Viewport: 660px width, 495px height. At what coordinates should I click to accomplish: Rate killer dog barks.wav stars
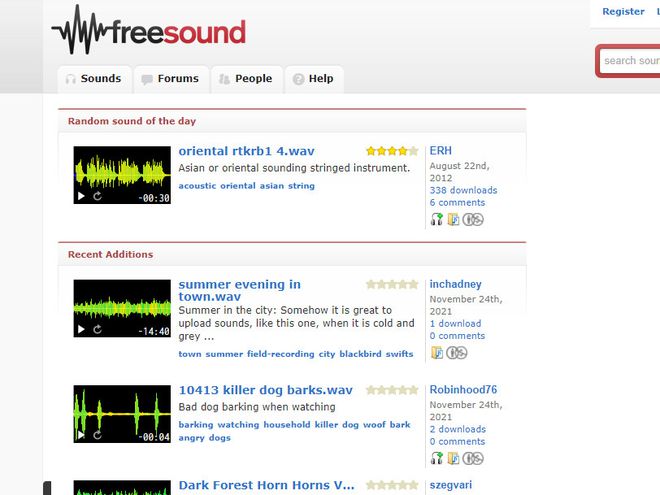392,390
